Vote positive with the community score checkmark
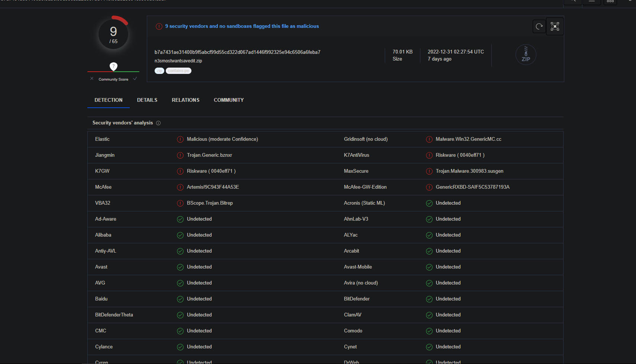Screen dimensions: 636x364 (x=135, y=78)
